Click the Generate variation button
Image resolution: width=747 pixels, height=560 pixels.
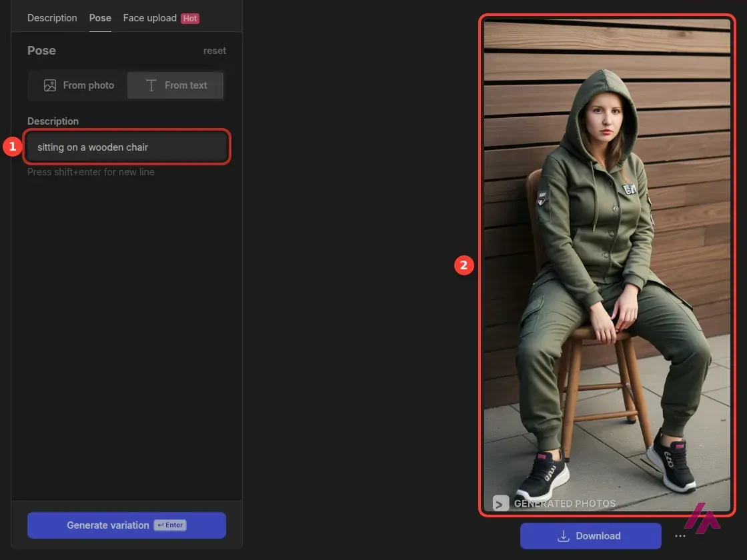tap(127, 525)
